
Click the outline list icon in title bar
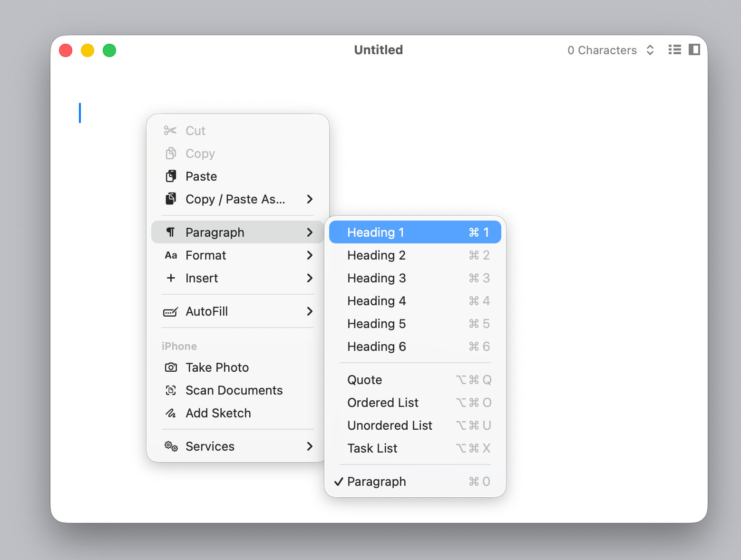tap(674, 49)
